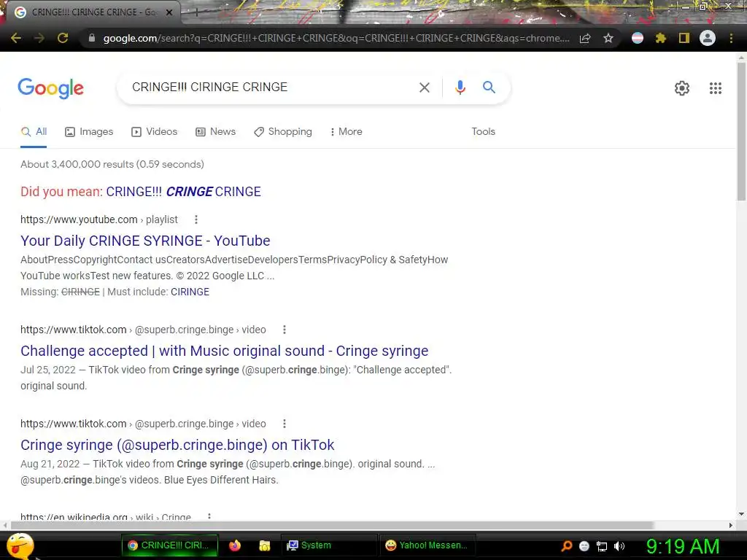The width and height of the screenshot is (747, 560).
Task: Open Google search settings gear
Action: click(682, 88)
